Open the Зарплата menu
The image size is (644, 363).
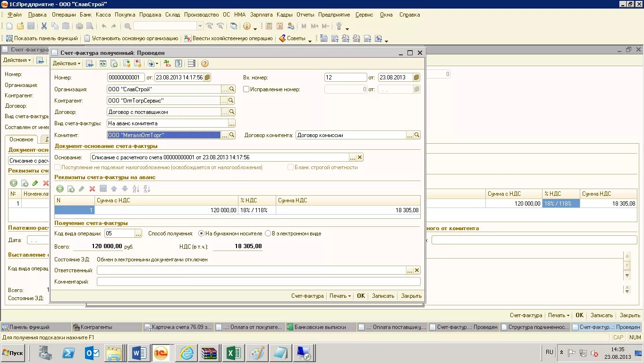[261, 15]
